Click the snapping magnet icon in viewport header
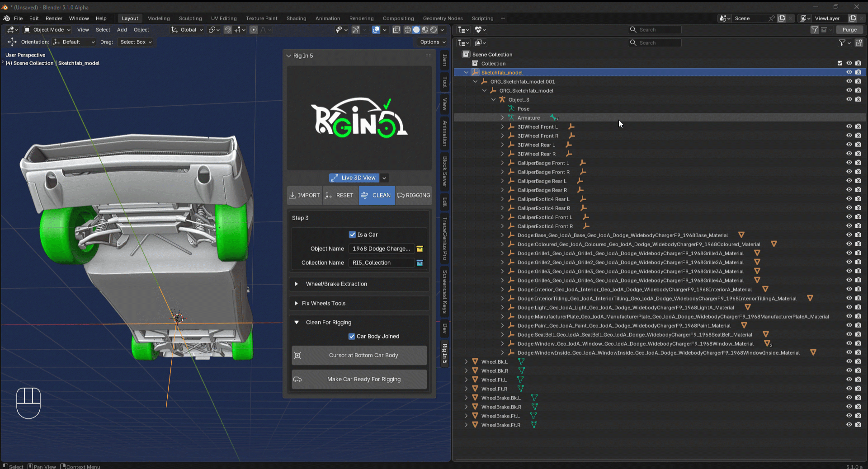Screen dimensions: 868x469 click(228, 30)
